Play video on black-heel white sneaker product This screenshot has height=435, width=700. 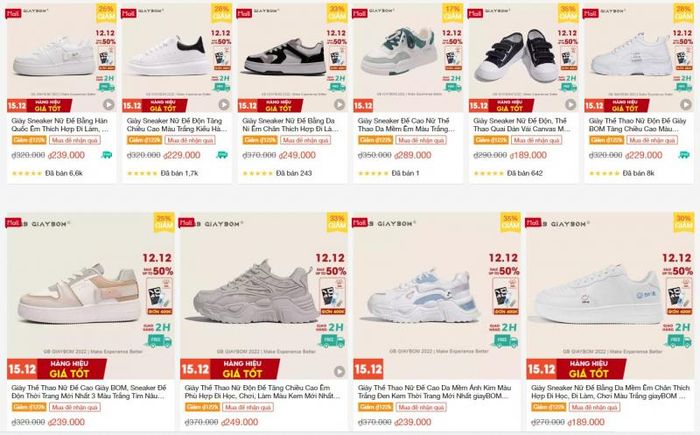pos(224,105)
